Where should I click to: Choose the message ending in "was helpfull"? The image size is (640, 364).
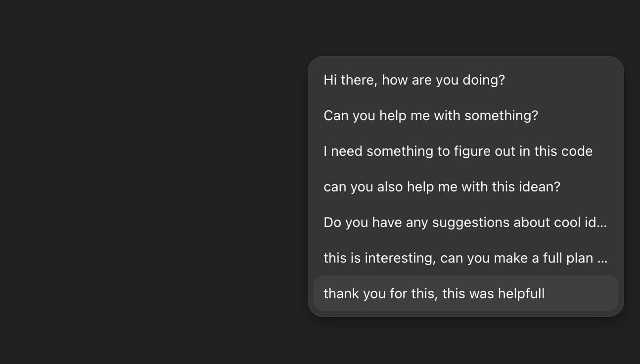pyautogui.click(x=434, y=293)
